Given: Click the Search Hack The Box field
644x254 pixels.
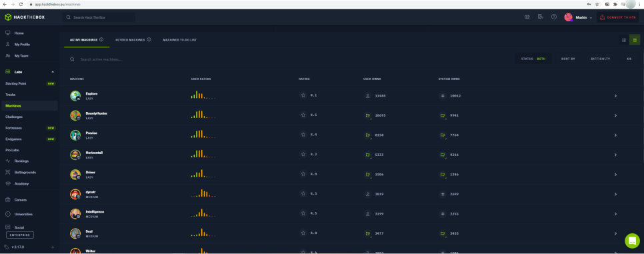Looking at the screenshot, I should click(x=99, y=17).
